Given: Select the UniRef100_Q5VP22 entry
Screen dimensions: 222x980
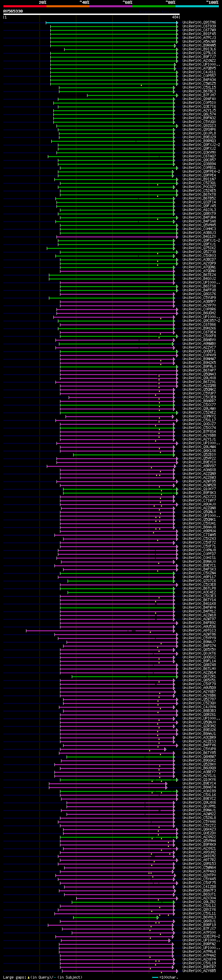Looking at the screenshot, I should (x=199, y=459).
